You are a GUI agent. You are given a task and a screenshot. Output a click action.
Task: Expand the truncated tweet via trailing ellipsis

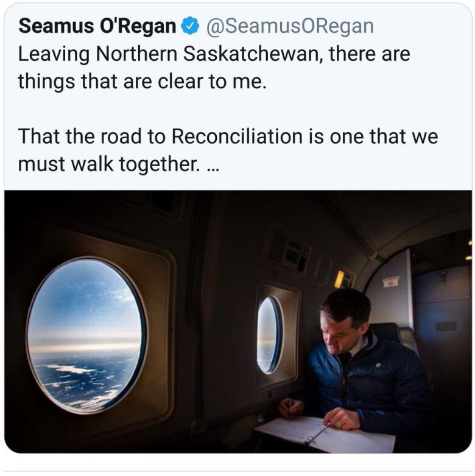(x=213, y=169)
